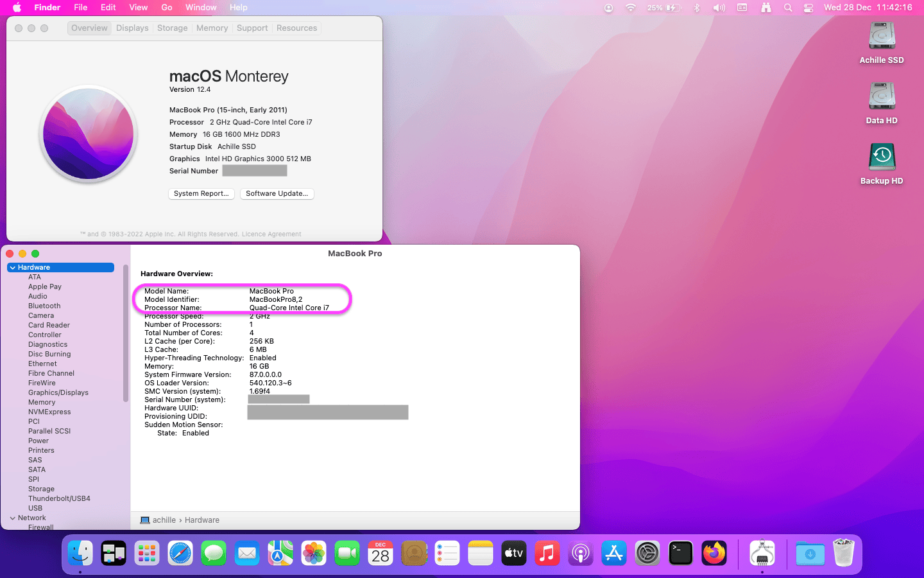This screenshot has width=924, height=578.
Task: Open Control Center in menu bar
Action: pyautogui.click(x=809, y=8)
